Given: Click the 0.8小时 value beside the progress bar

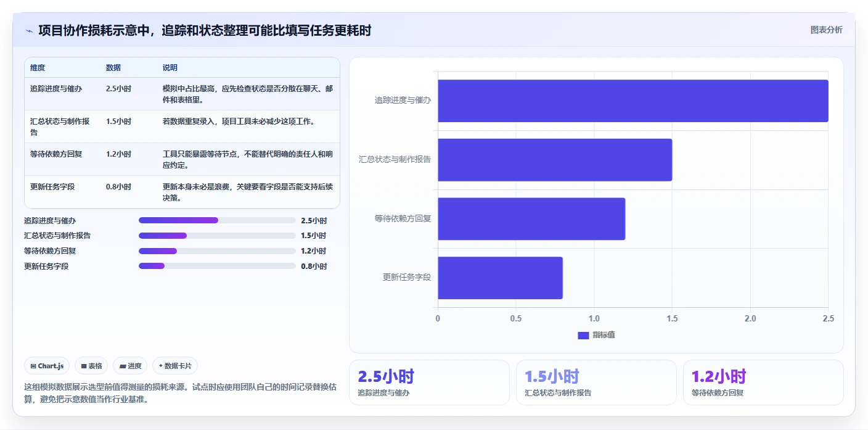Looking at the screenshot, I should point(314,267).
